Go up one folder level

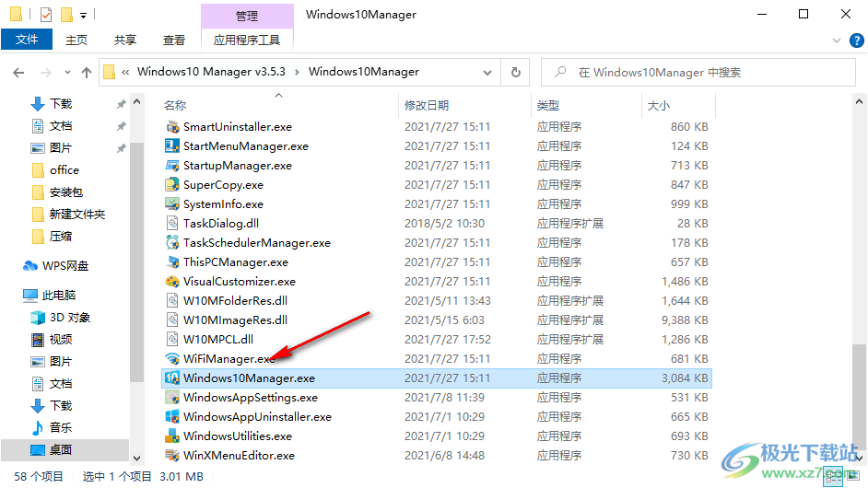(x=87, y=73)
